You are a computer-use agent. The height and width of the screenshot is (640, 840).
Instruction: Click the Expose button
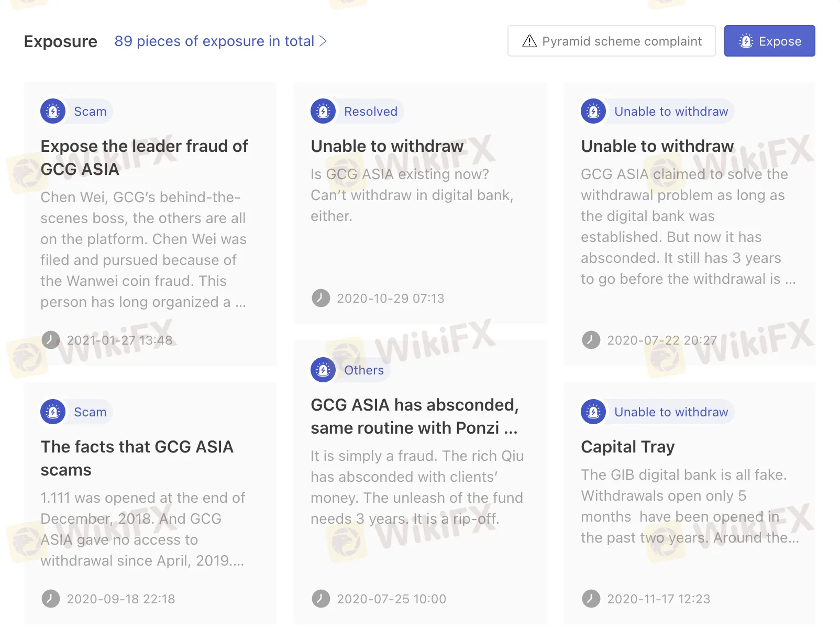pos(769,41)
